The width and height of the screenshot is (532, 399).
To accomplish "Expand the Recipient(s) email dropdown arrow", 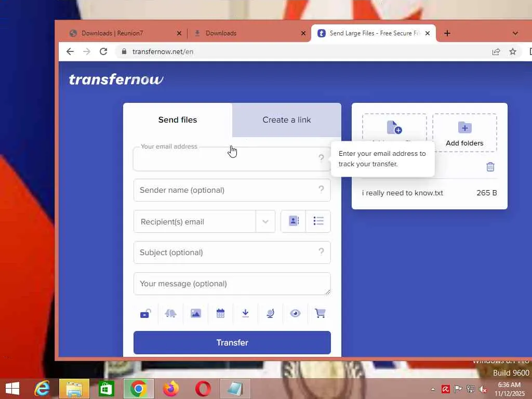I will pyautogui.click(x=265, y=221).
